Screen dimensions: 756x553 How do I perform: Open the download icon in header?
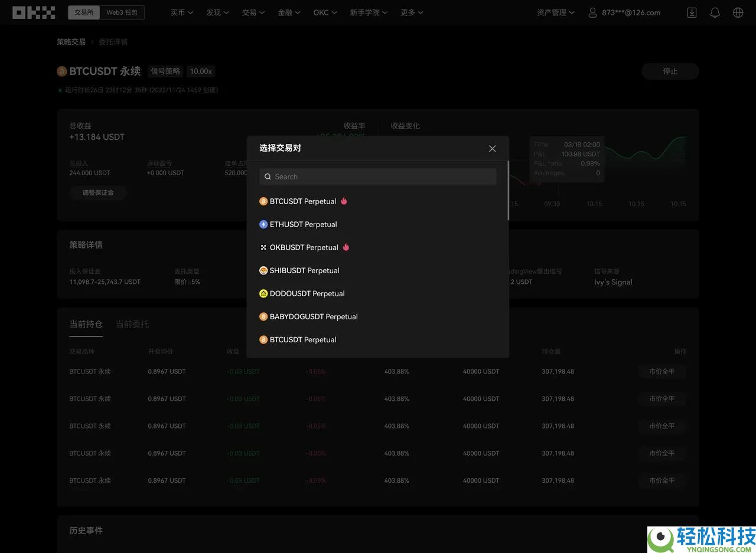(692, 12)
